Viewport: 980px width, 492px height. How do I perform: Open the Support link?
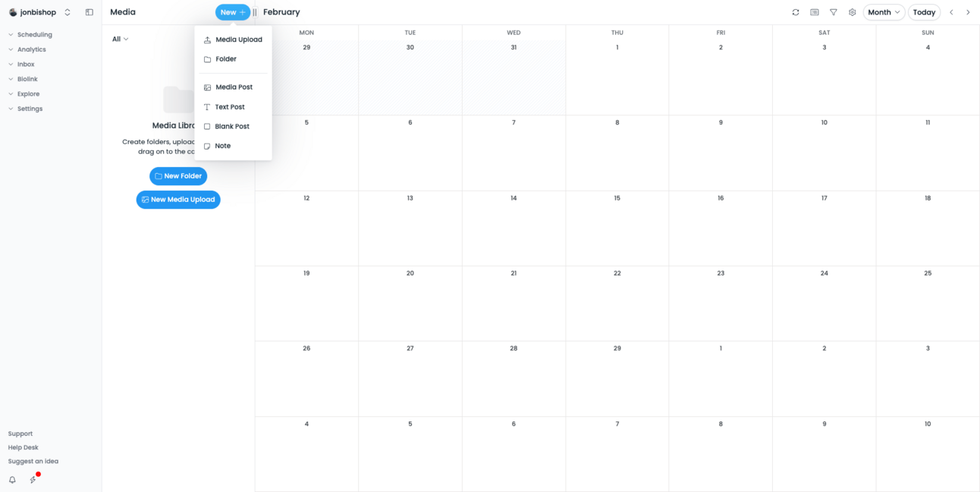click(20, 434)
